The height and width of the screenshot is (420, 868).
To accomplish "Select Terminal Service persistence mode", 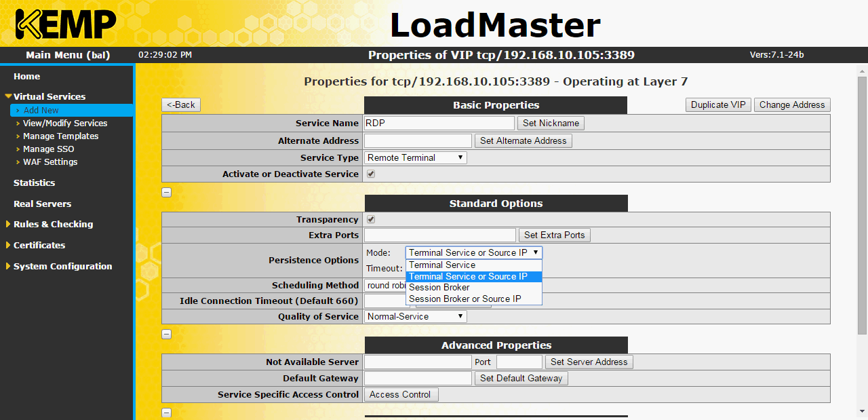I will pyautogui.click(x=474, y=265).
